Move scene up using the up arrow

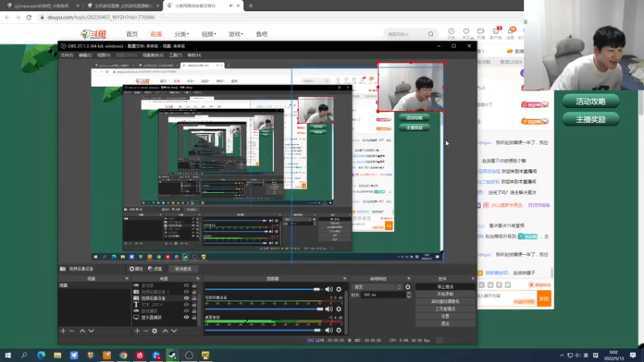point(82,331)
